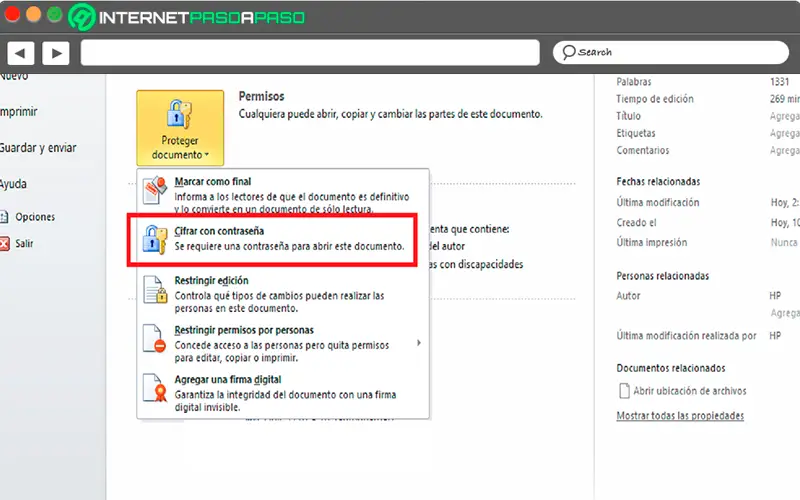Click the Última impresión Nunca value

tap(784, 242)
